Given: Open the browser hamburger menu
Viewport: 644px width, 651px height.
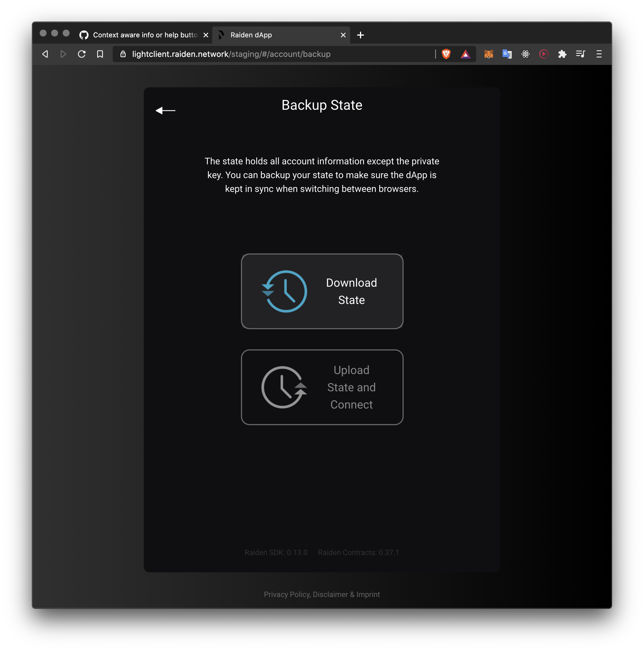Looking at the screenshot, I should pos(599,54).
